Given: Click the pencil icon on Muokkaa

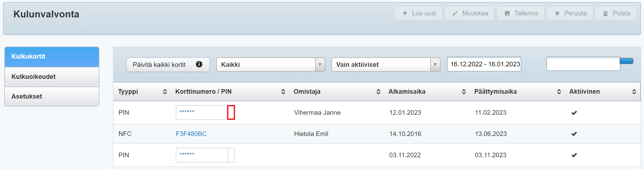Looking at the screenshot, I should (x=455, y=13).
